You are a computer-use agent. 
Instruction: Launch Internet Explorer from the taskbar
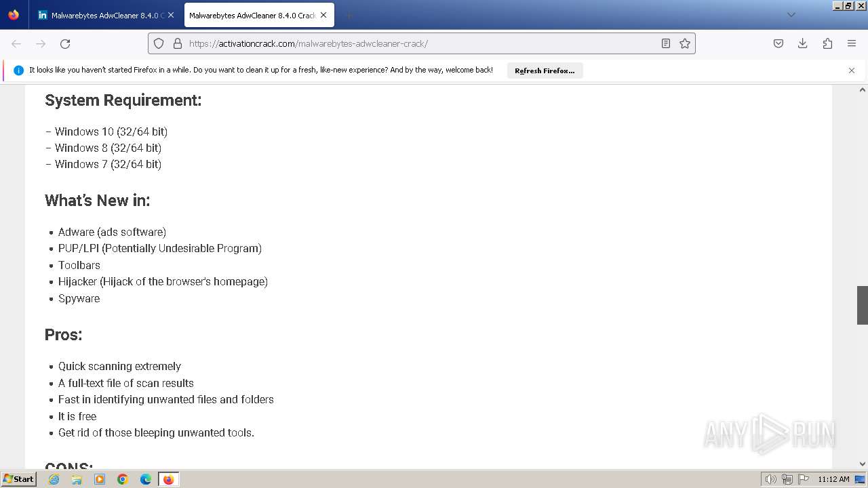pyautogui.click(x=54, y=479)
